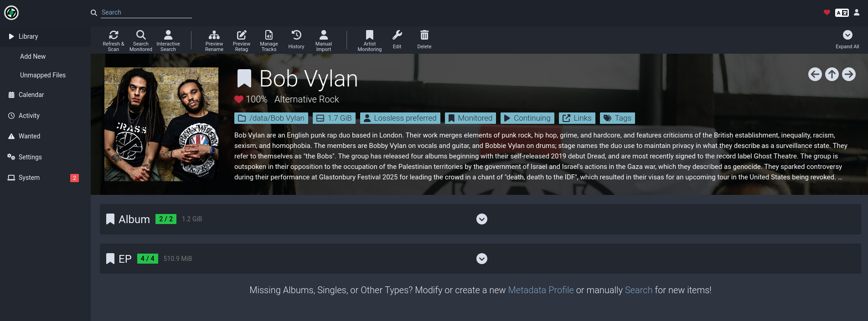Go to Wanted in the sidebar
The height and width of the screenshot is (321, 868).
(29, 136)
